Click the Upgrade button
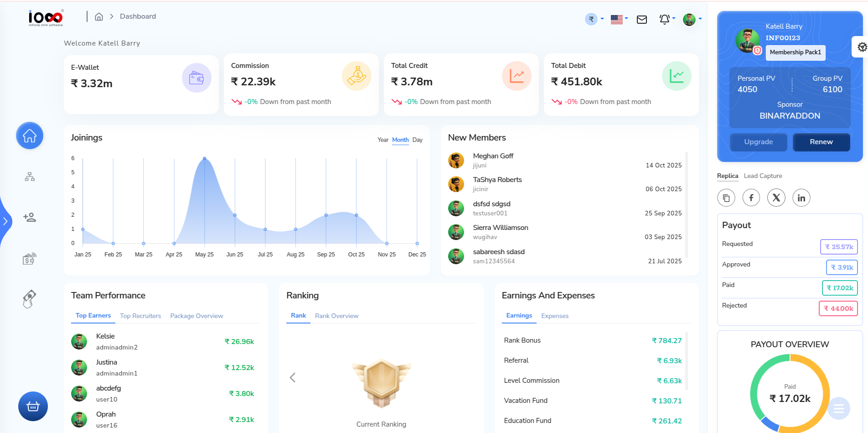This screenshot has height=433, width=868. click(x=758, y=142)
